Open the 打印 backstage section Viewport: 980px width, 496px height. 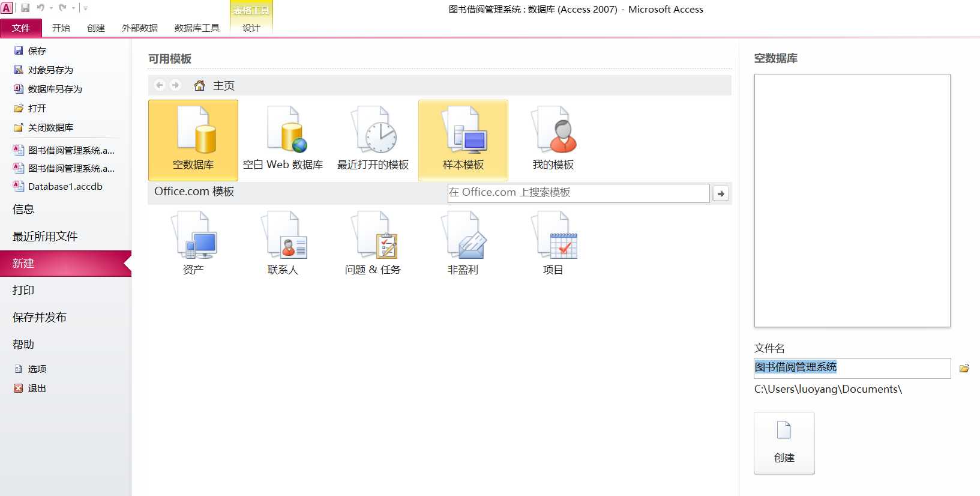[x=23, y=290]
